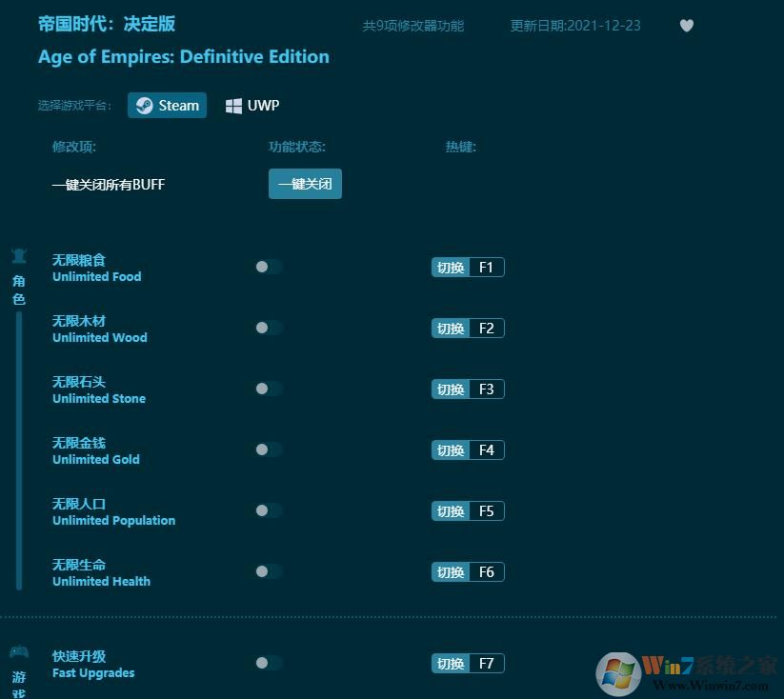Enable the Unlimited Population toggle
The width and height of the screenshot is (784, 699).
click(269, 510)
